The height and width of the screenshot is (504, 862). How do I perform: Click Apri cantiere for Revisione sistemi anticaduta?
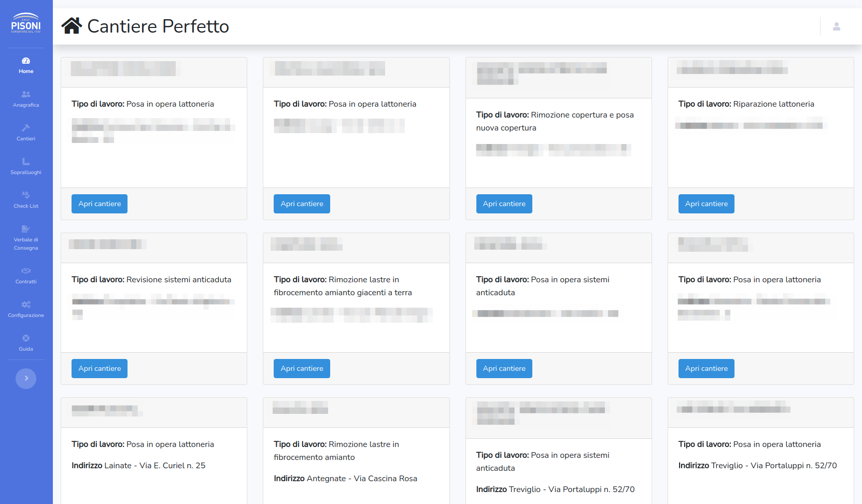(x=100, y=369)
